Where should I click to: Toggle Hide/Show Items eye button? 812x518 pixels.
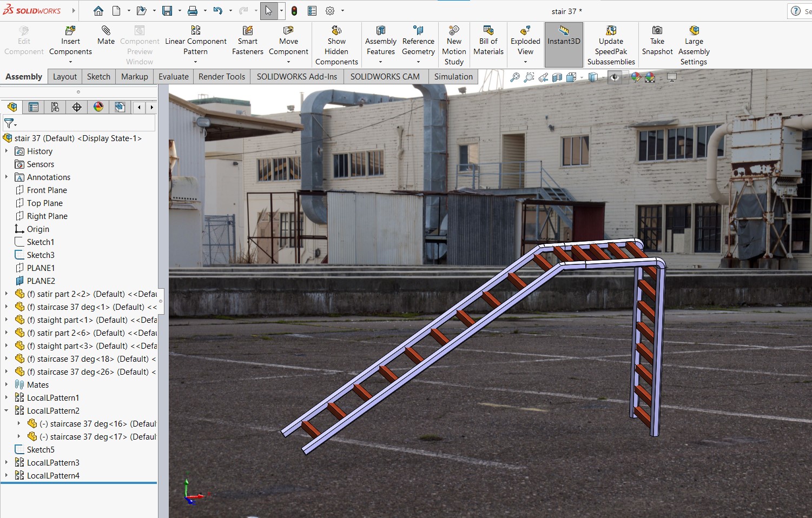[614, 77]
